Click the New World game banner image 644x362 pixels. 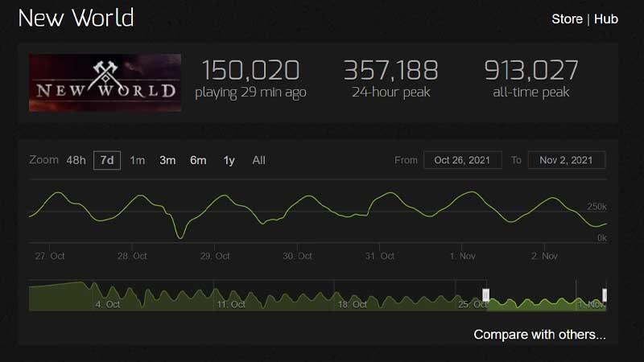point(105,83)
